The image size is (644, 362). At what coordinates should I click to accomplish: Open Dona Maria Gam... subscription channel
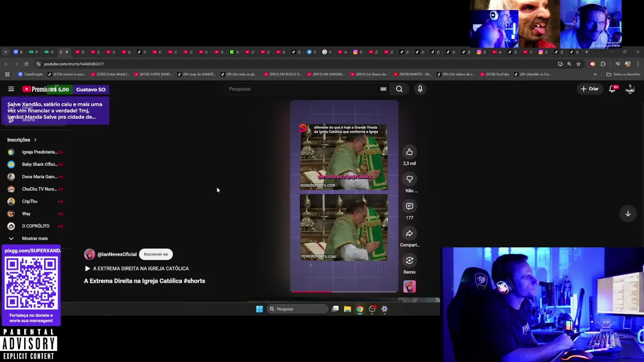[x=35, y=176]
